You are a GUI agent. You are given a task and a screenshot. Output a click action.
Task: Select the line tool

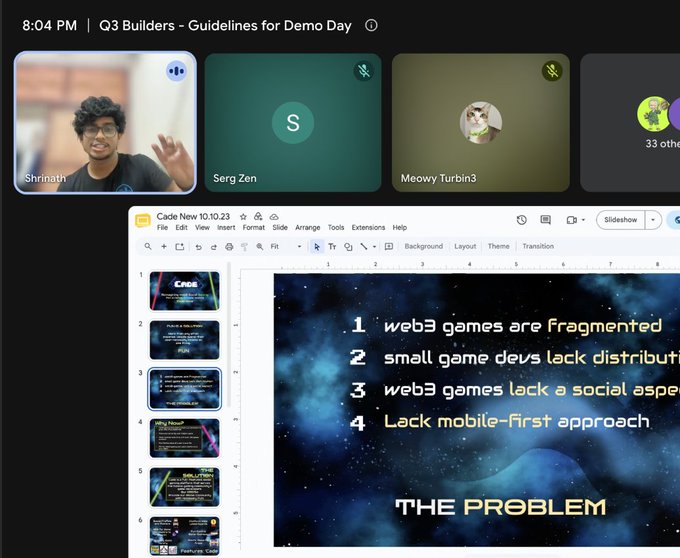point(363,246)
